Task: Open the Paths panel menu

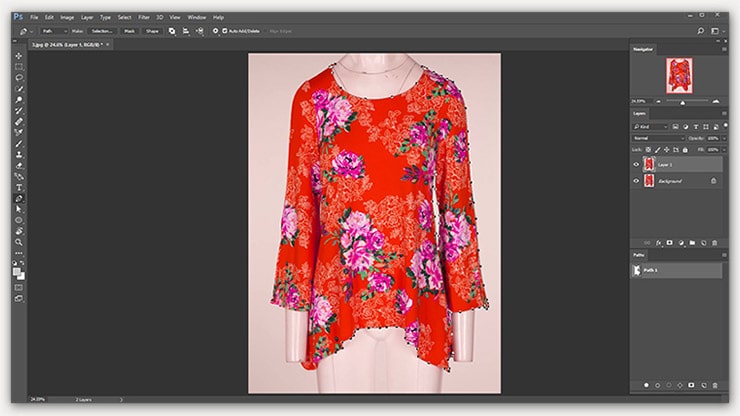Action: click(x=724, y=255)
